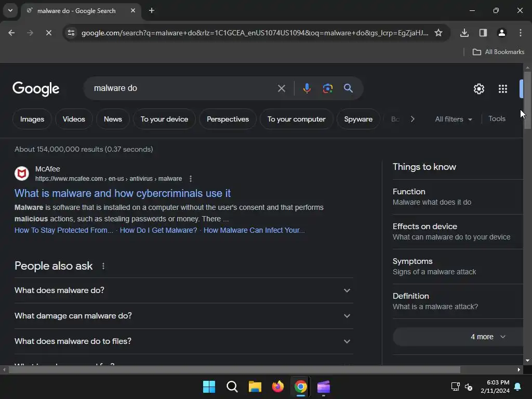Open site information icon in address bar

[x=71, y=33]
